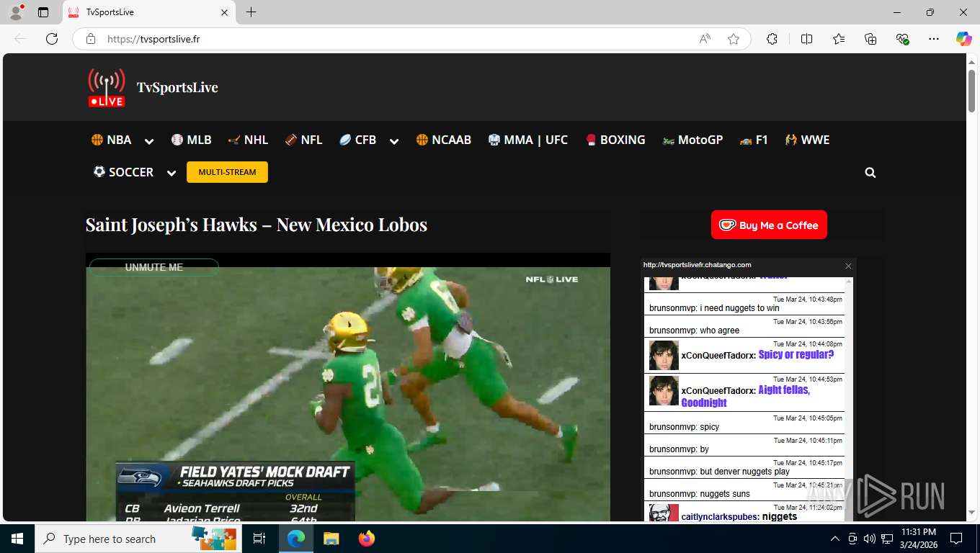Open the WWE section
This screenshot has width=980, height=553.
click(x=807, y=140)
